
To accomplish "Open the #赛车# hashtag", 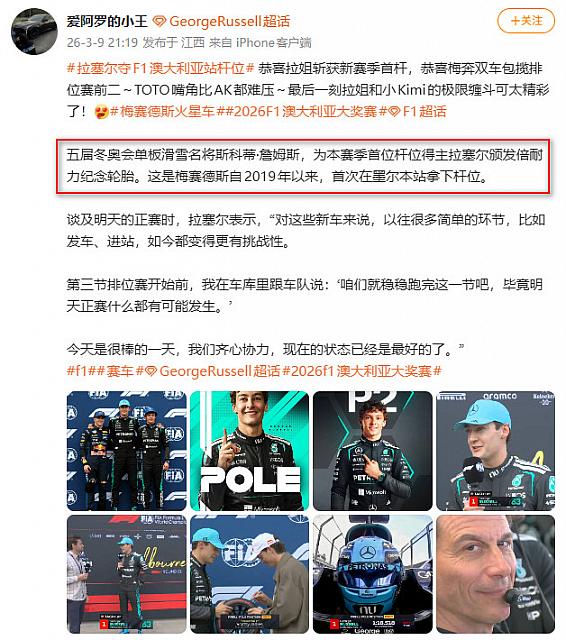I will (119, 371).
